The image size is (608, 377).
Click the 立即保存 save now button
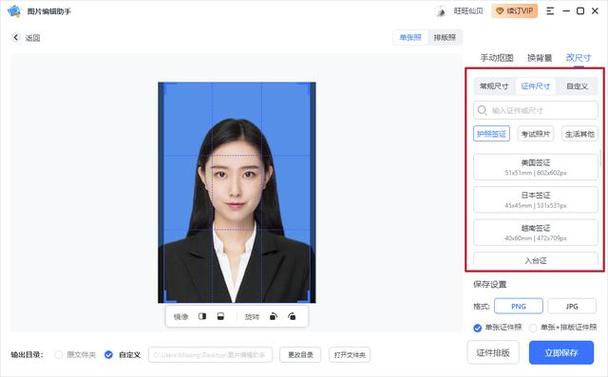coord(561,353)
